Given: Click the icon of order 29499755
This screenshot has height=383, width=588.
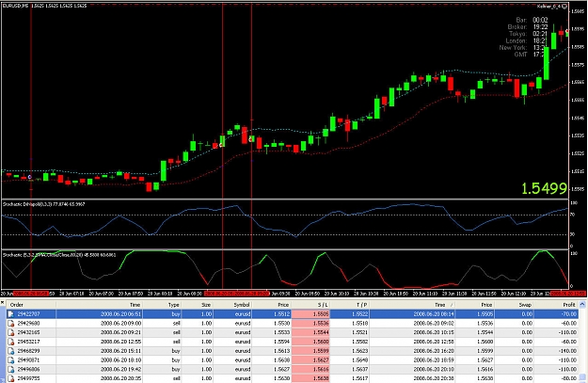Looking at the screenshot, I should click(x=10, y=378).
